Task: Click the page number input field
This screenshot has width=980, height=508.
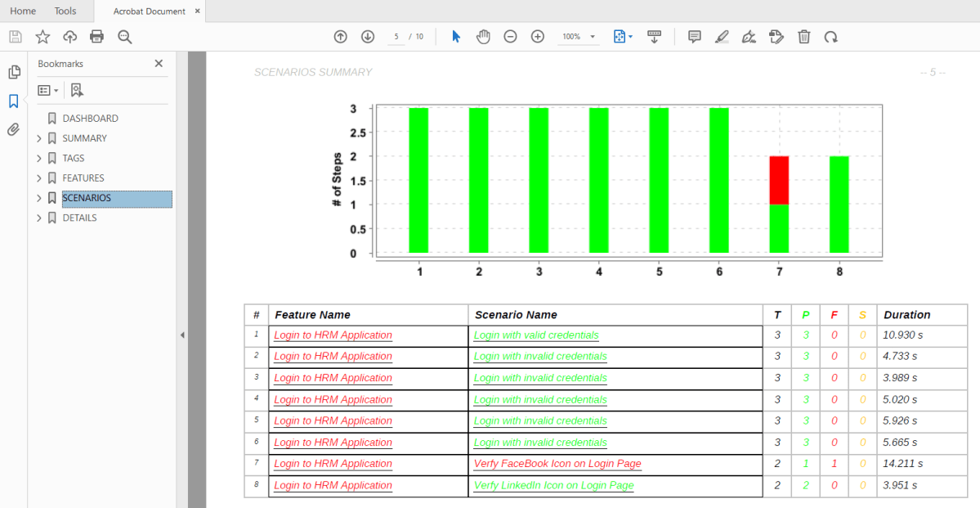Action: coord(396,37)
